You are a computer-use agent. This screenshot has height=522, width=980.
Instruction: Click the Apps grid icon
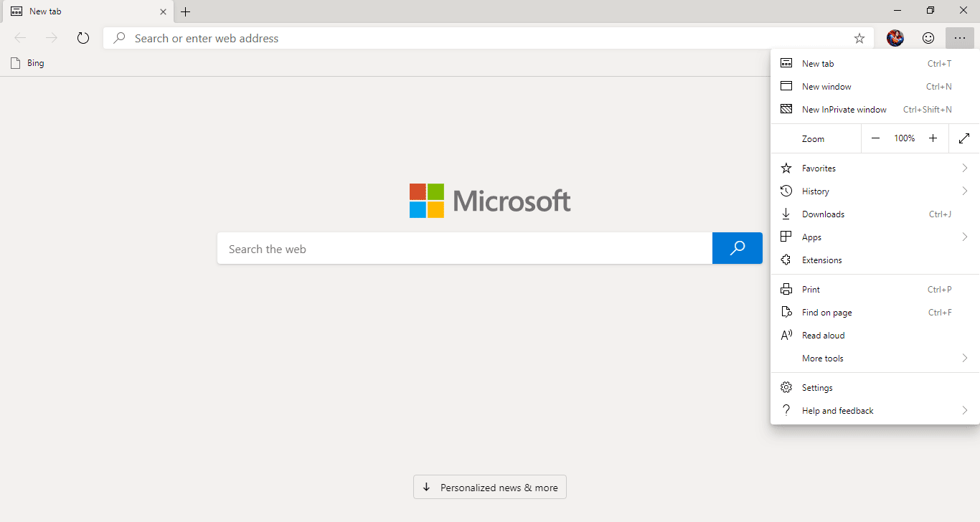(x=786, y=237)
